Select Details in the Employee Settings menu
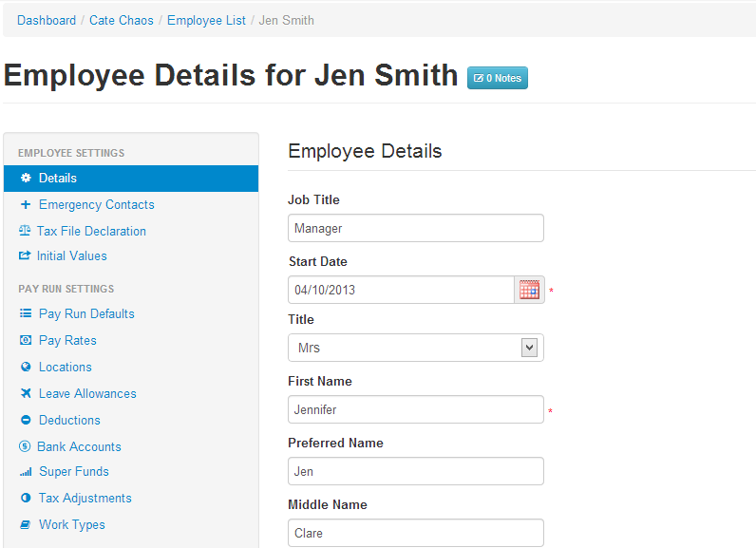 (58, 179)
